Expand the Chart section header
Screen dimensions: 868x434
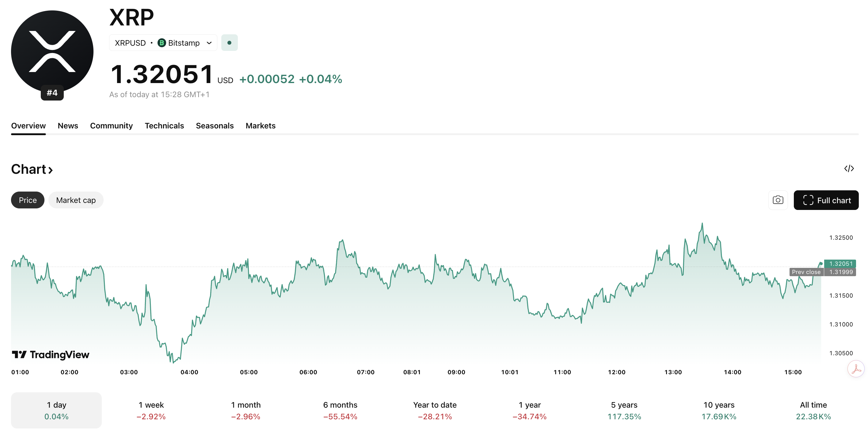pyautogui.click(x=32, y=169)
